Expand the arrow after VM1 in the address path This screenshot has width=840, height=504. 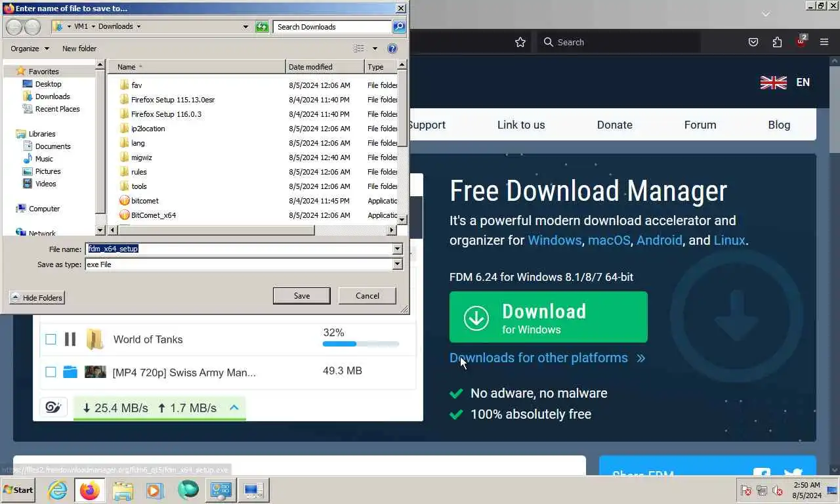(x=93, y=27)
